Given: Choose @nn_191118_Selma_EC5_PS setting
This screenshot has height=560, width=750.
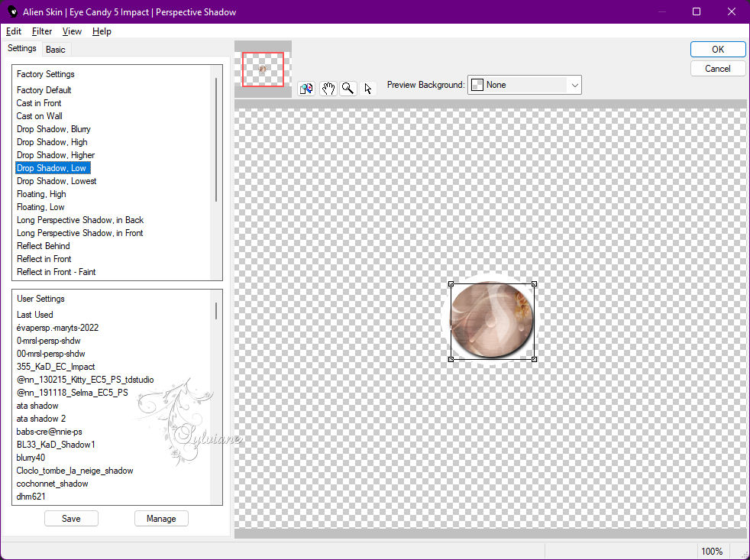Looking at the screenshot, I should pos(73,392).
